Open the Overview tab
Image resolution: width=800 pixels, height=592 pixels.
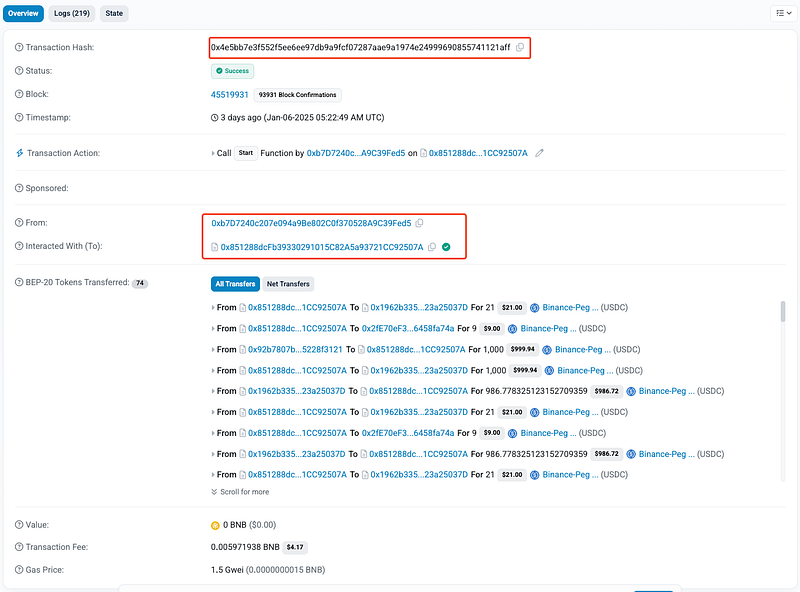tap(22, 13)
